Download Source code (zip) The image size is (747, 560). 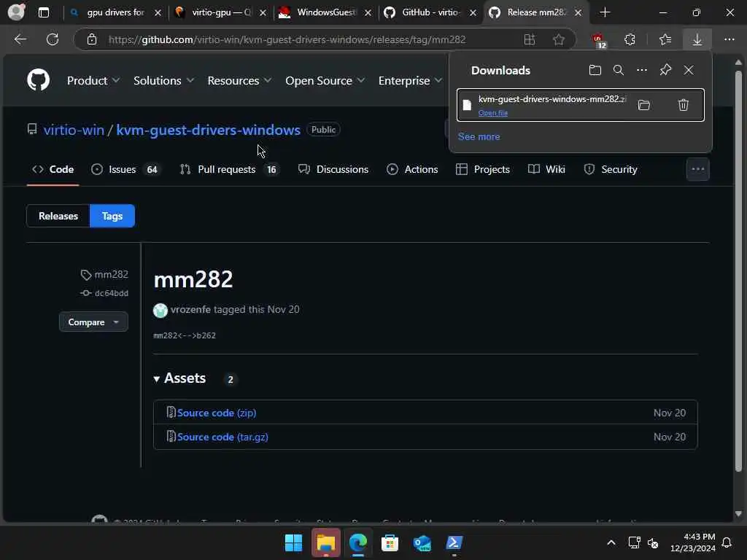[x=216, y=413]
